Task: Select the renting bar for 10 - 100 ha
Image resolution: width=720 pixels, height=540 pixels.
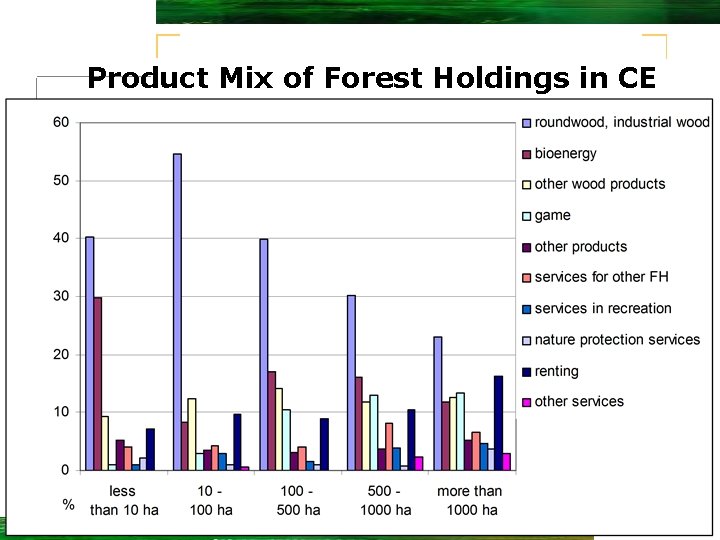Action: pyautogui.click(x=237, y=442)
